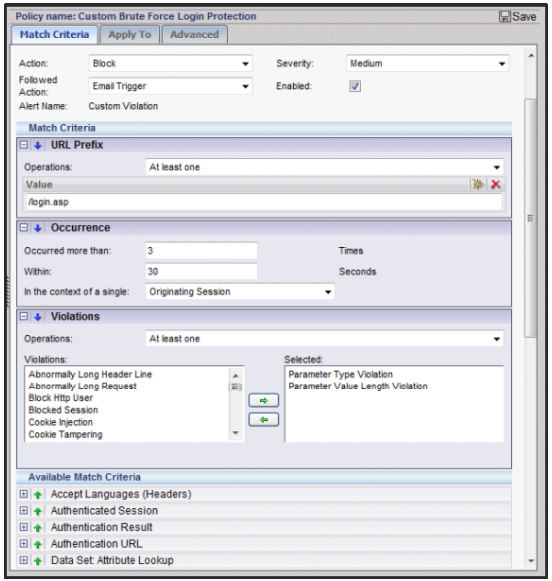Add Authentication Result with green up arrow
552x581 pixels.
37,528
